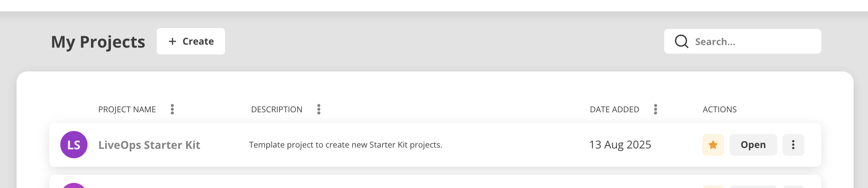The width and height of the screenshot is (868, 188).
Task: Click the DATE ADDED column header
Action: [x=614, y=109]
